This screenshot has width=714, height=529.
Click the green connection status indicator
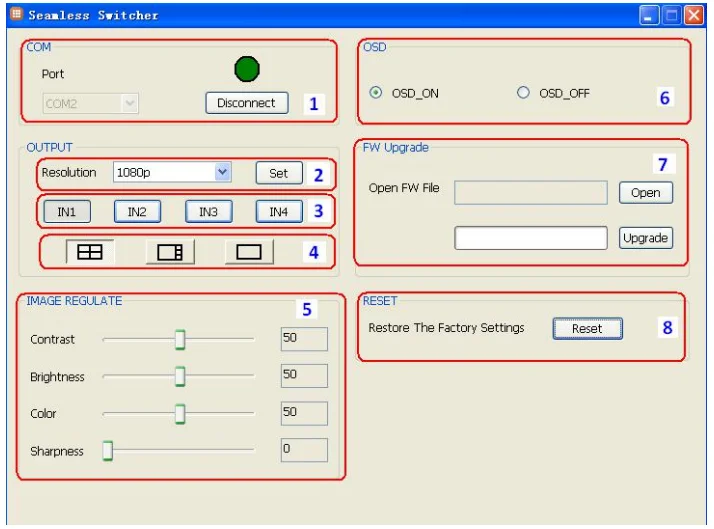[x=247, y=69]
